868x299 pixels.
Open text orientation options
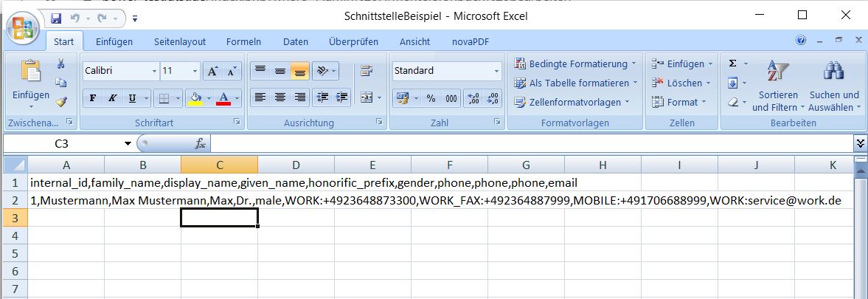(x=325, y=71)
